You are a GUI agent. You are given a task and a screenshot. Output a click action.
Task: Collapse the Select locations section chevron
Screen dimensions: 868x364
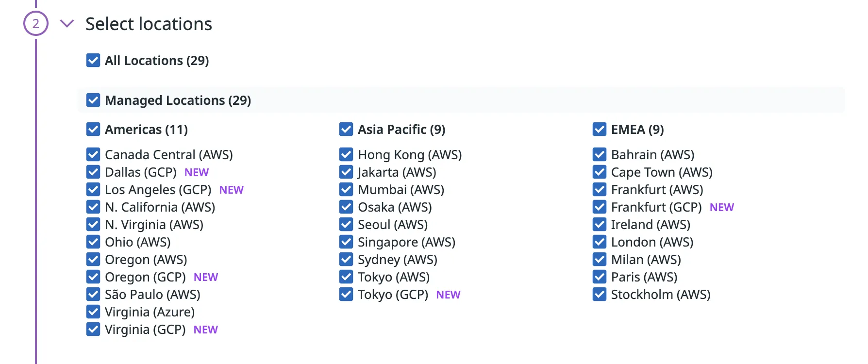click(67, 23)
